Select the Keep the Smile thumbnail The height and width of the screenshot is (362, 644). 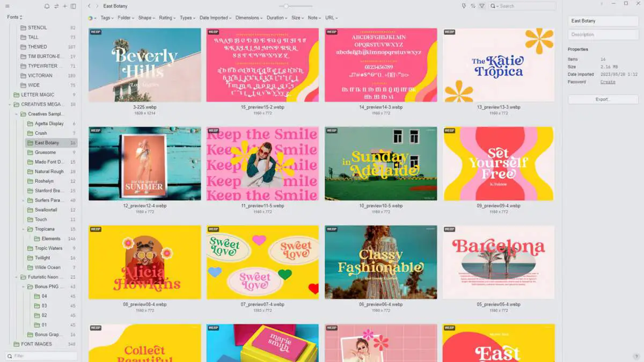point(262,164)
